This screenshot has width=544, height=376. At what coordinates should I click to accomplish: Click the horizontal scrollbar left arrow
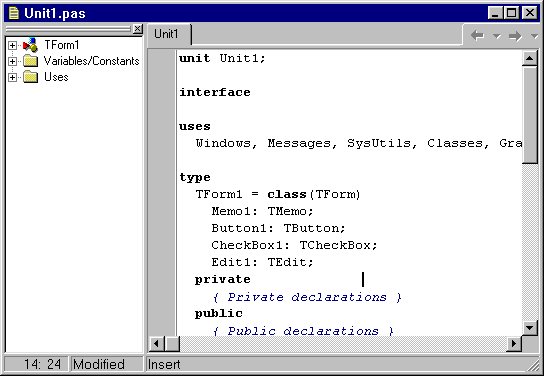click(157, 344)
